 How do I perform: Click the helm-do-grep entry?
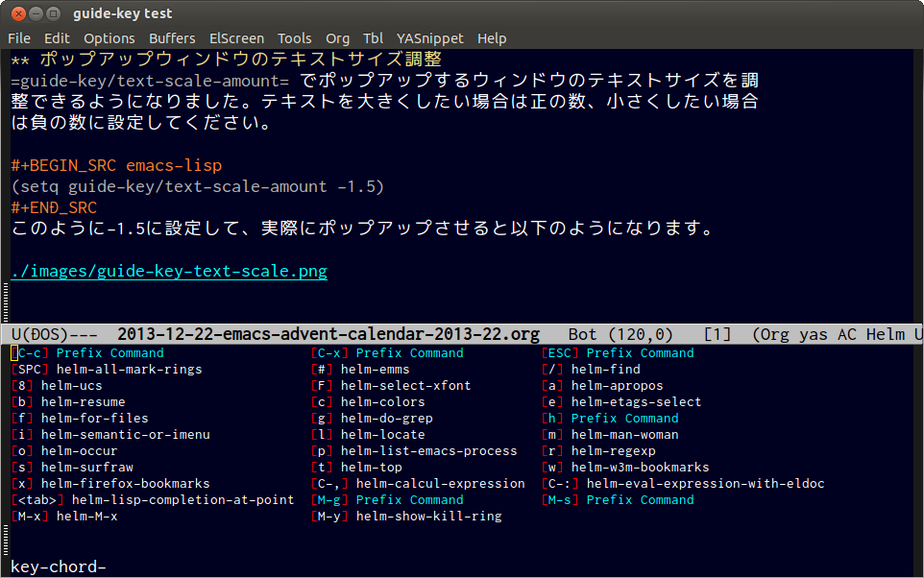click(x=372, y=419)
